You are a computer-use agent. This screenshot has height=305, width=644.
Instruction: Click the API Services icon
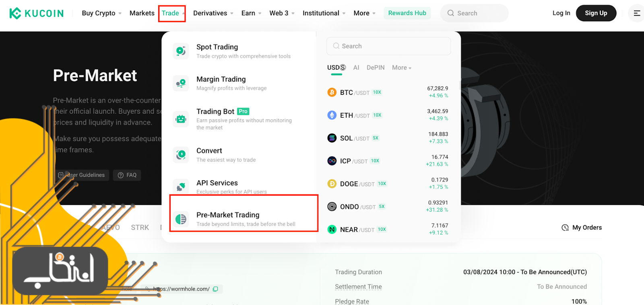[181, 186]
